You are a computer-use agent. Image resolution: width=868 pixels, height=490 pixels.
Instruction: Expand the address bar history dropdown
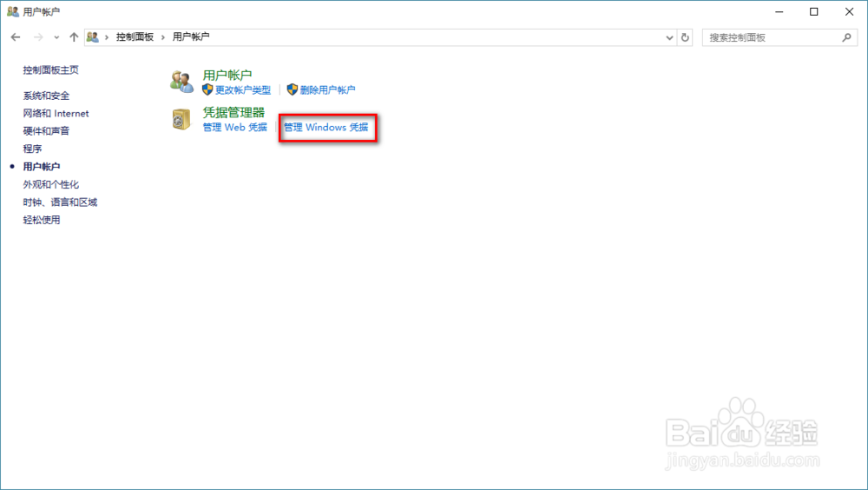(669, 37)
